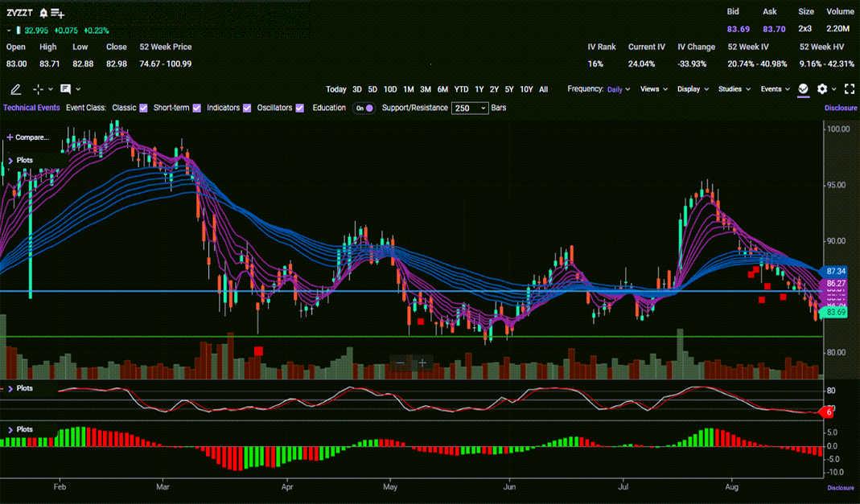Zoom in using the plus chart button
Viewport: 860px width, 504px height.
click(x=422, y=363)
